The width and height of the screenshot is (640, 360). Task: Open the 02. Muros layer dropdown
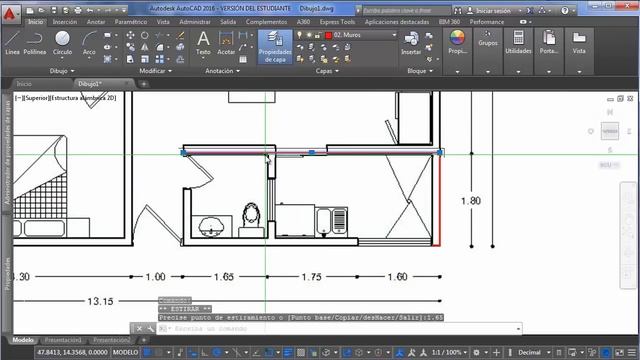[x=394, y=35]
